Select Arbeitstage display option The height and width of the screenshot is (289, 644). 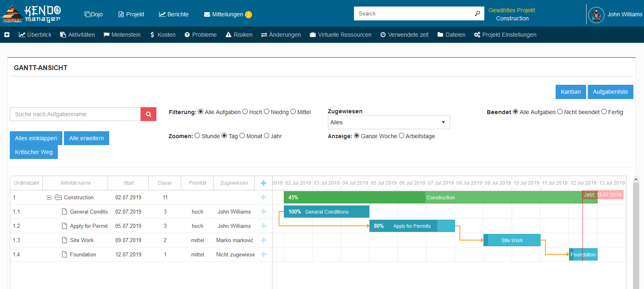click(401, 136)
